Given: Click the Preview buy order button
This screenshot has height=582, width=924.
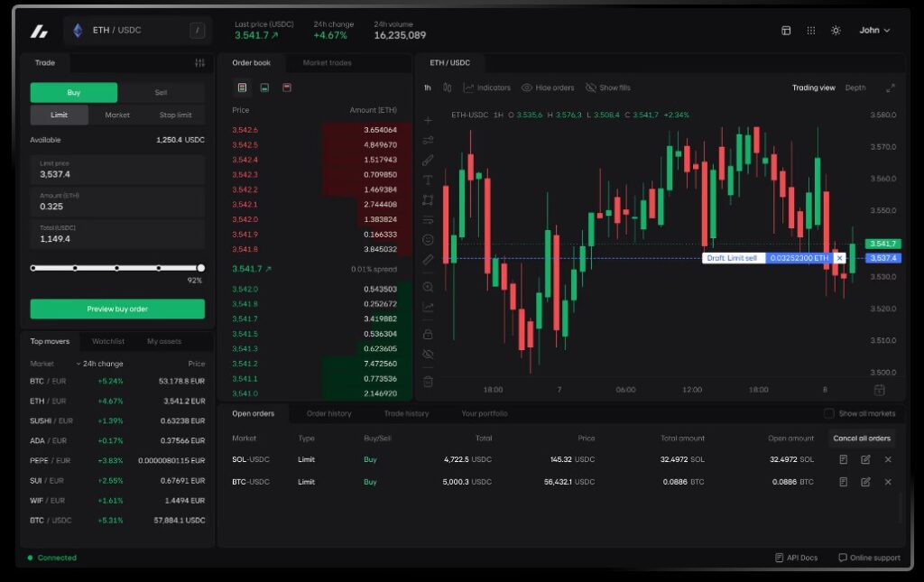Looking at the screenshot, I should 117,308.
